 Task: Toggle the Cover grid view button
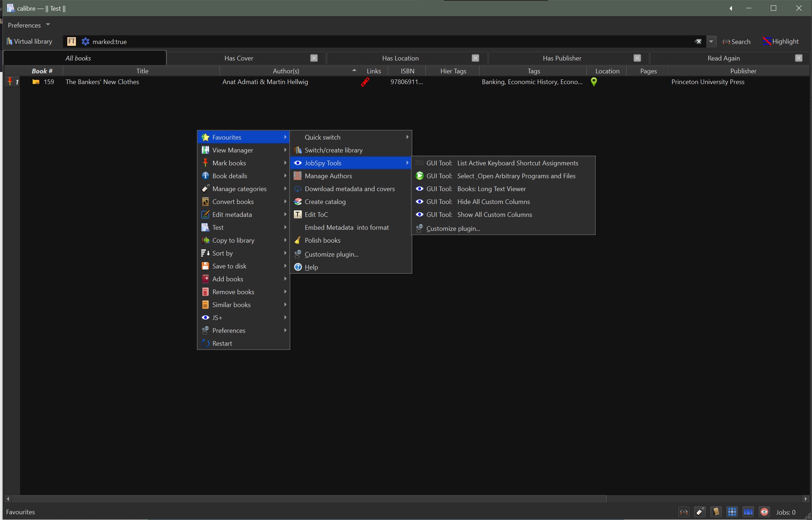click(x=732, y=512)
